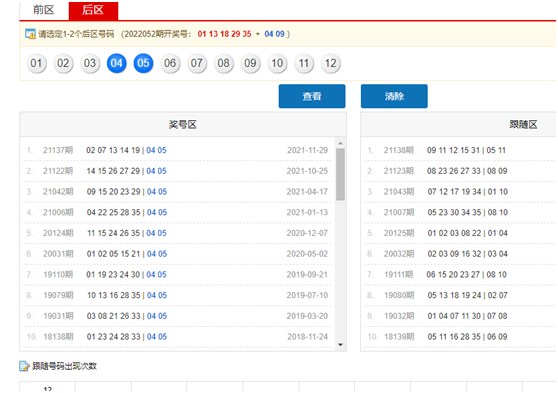Select row 21042期 in 奖号区
This screenshot has width=558, height=393.
coord(177,192)
